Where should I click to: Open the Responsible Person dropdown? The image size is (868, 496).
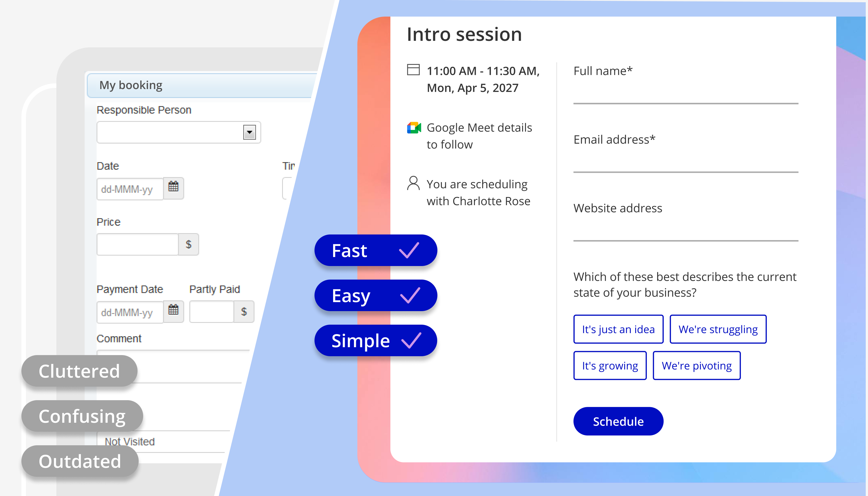178,132
